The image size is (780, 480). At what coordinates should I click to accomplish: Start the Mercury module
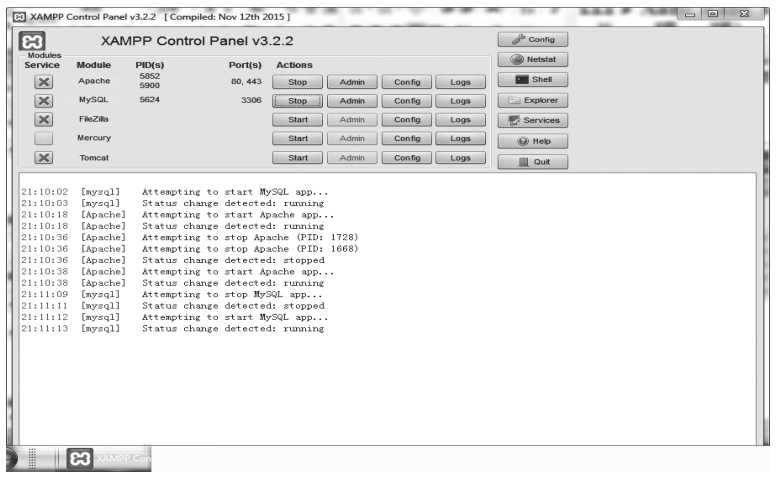(297, 139)
